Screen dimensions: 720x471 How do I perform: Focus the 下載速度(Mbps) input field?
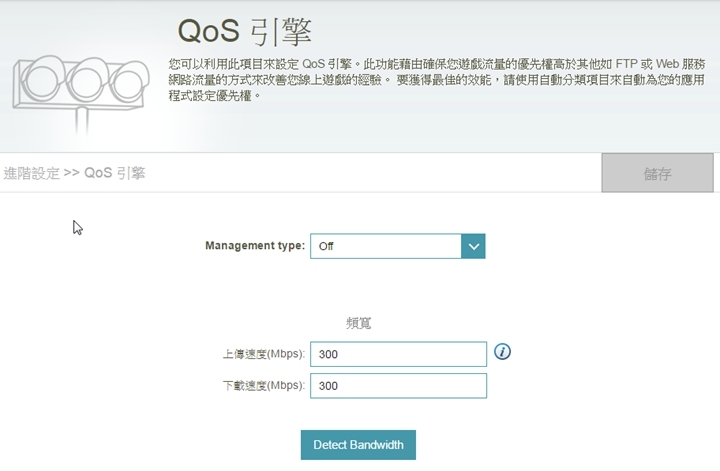pos(398,386)
